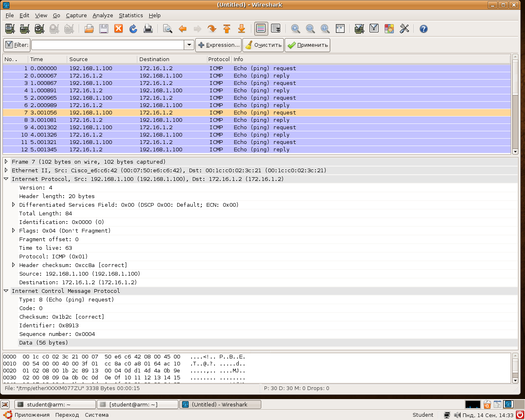Open filter history dropdown arrow
Screen dimensions: 525x420
[189, 45]
